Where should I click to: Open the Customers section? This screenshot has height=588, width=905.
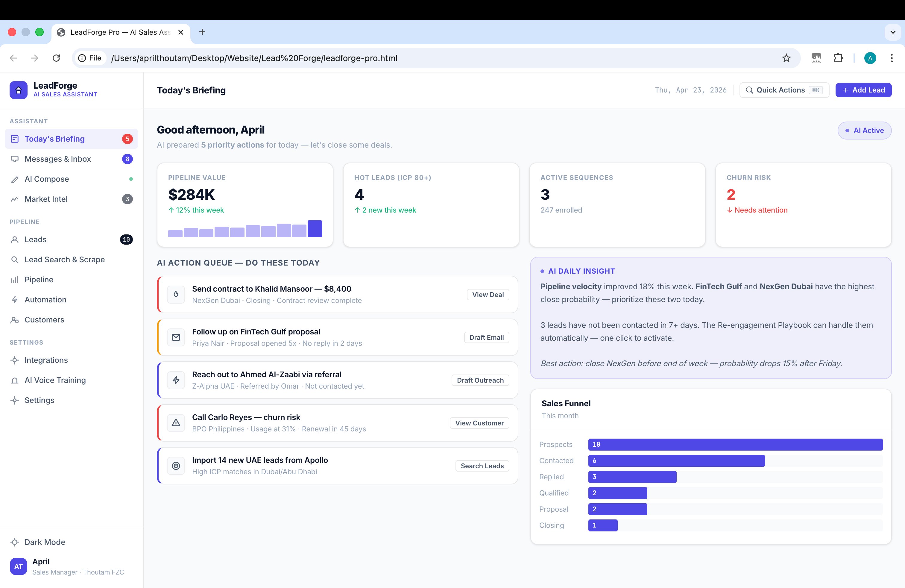click(44, 319)
